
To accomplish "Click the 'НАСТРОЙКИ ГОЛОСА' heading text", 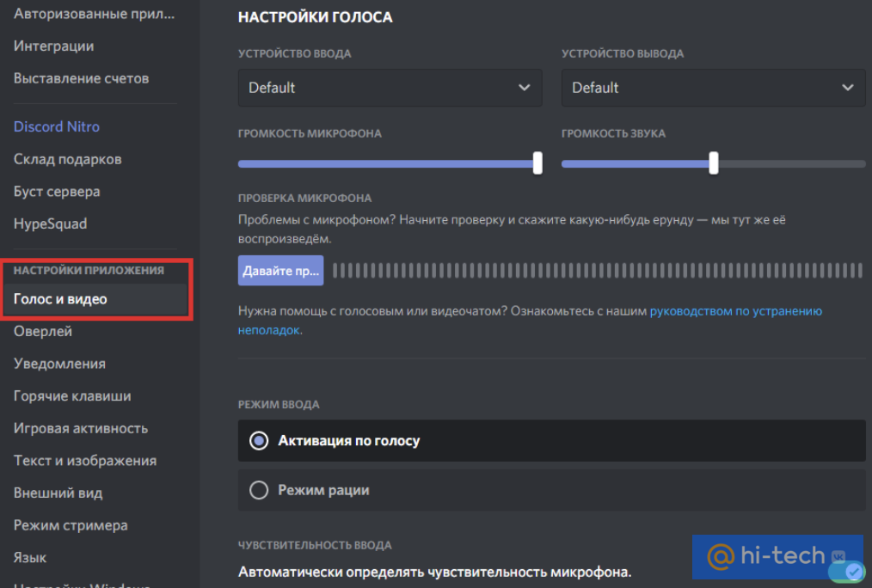I will tap(316, 17).
